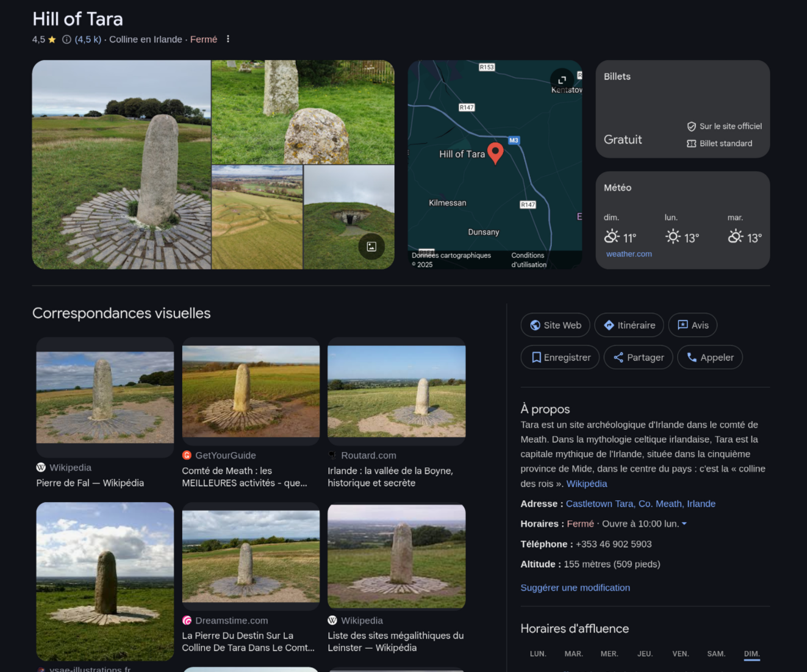This screenshot has width=807, height=672.
Task: Click the Kilmessan label on map
Action: [448, 203]
